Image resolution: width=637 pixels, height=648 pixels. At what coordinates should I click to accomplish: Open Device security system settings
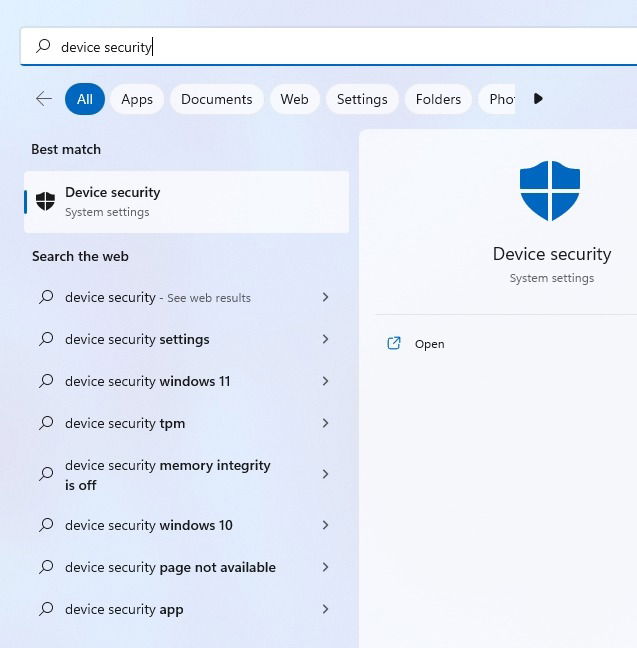coord(186,202)
